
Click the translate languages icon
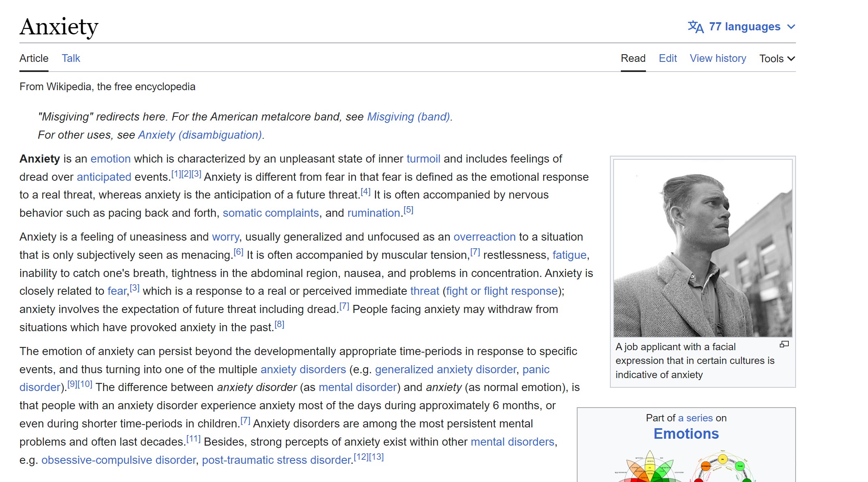click(x=695, y=27)
